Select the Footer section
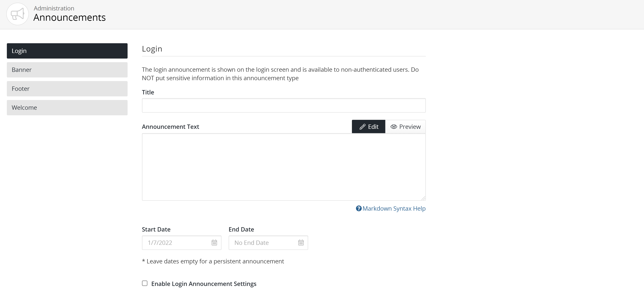Viewport: 644px width, 289px height. click(67, 88)
